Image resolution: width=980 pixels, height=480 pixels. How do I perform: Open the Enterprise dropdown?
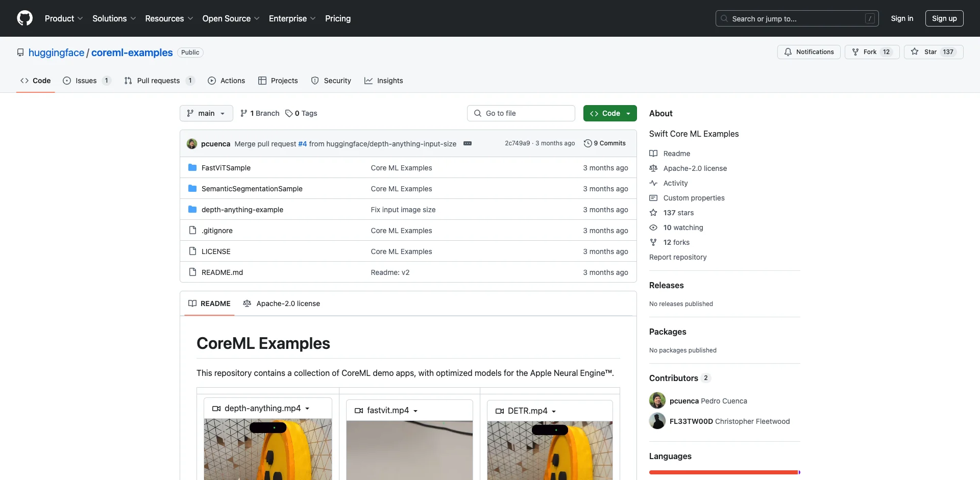tap(292, 18)
